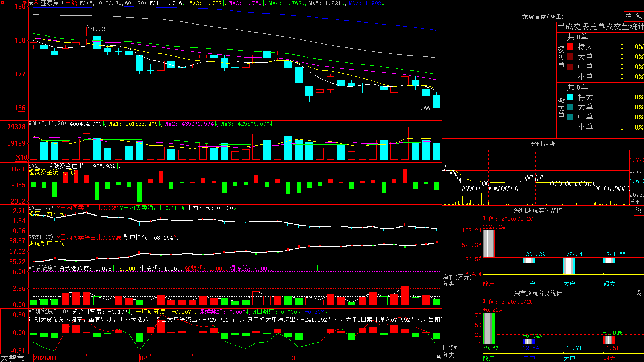Select the 超大 category in 深市超赢分类统计
The width and height of the screenshot is (644, 362).
609,358
